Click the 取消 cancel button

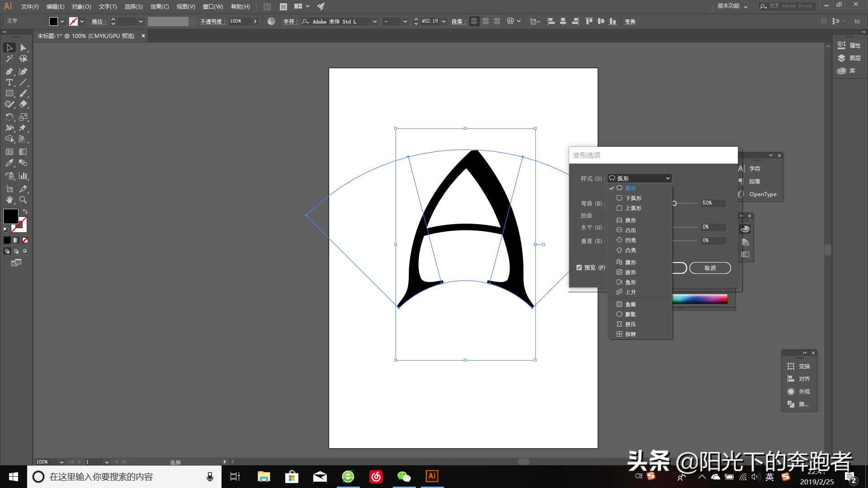click(x=710, y=268)
